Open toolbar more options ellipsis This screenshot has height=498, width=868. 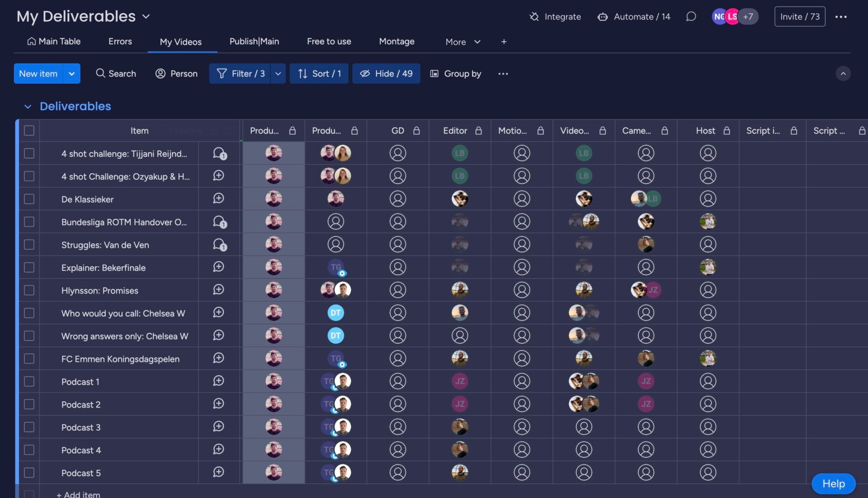pos(503,74)
